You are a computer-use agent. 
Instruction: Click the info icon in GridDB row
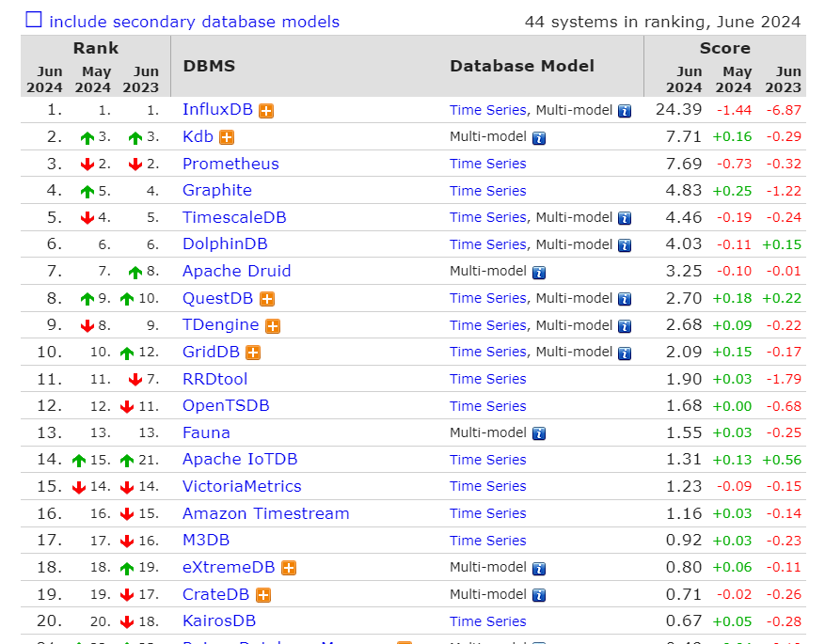(x=625, y=353)
